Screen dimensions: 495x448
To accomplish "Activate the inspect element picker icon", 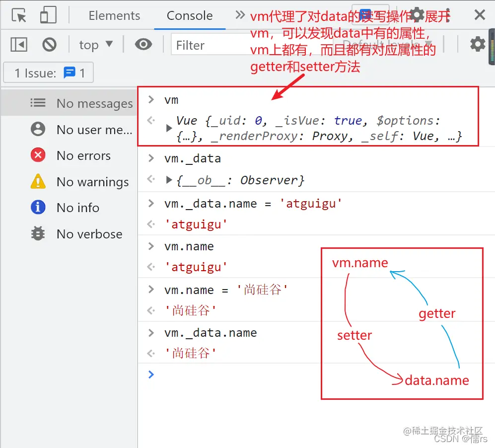I will [19, 15].
